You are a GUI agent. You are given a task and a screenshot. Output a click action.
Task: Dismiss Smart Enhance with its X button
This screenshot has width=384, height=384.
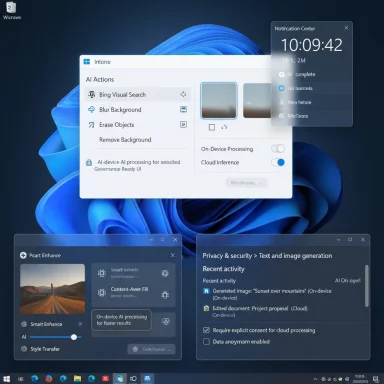coord(80,324)
